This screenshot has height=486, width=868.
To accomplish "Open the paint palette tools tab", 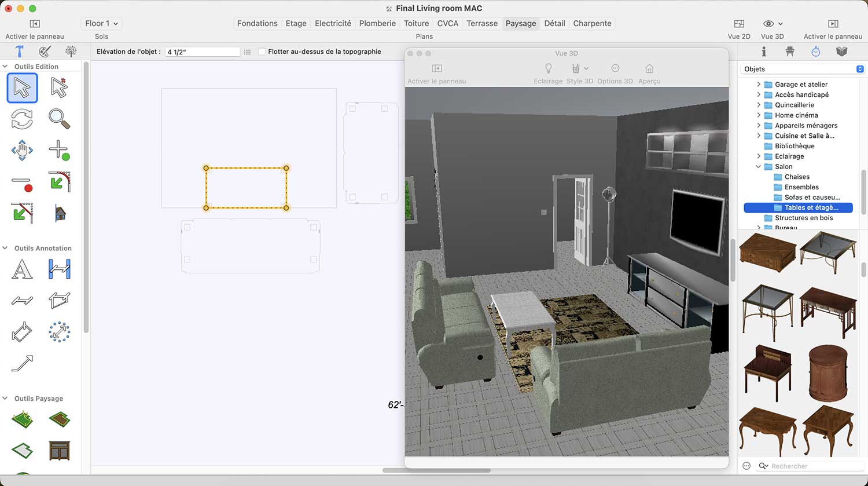I will tap(45, 52).
